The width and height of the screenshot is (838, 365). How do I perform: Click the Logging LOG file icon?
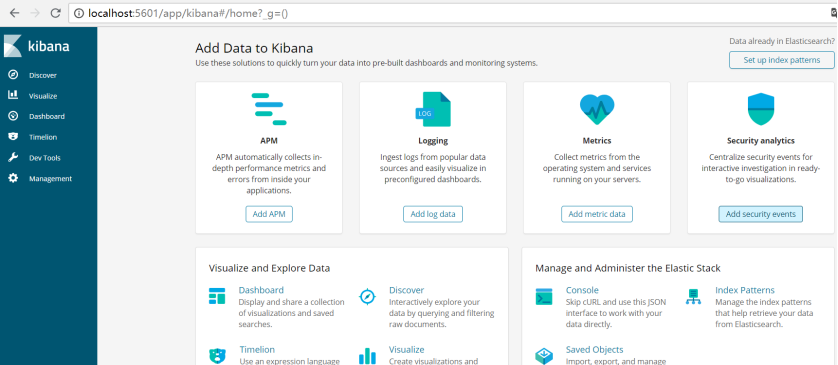(433, 110)
